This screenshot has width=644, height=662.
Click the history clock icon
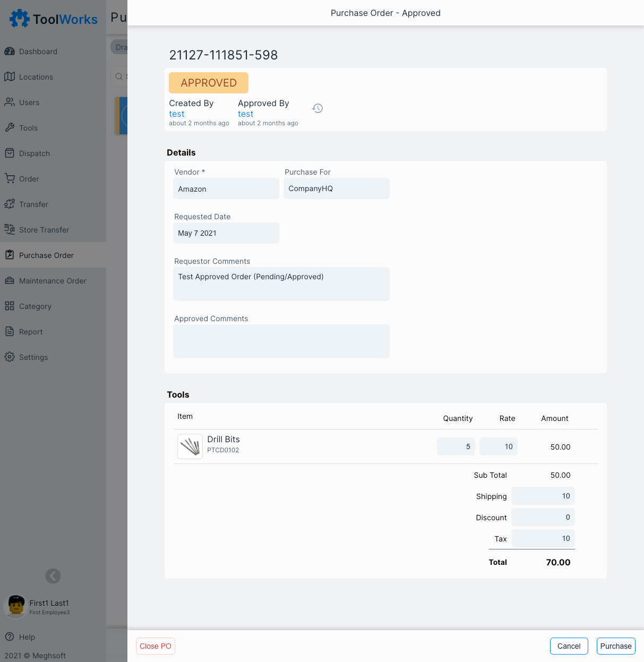pos(317,108)
